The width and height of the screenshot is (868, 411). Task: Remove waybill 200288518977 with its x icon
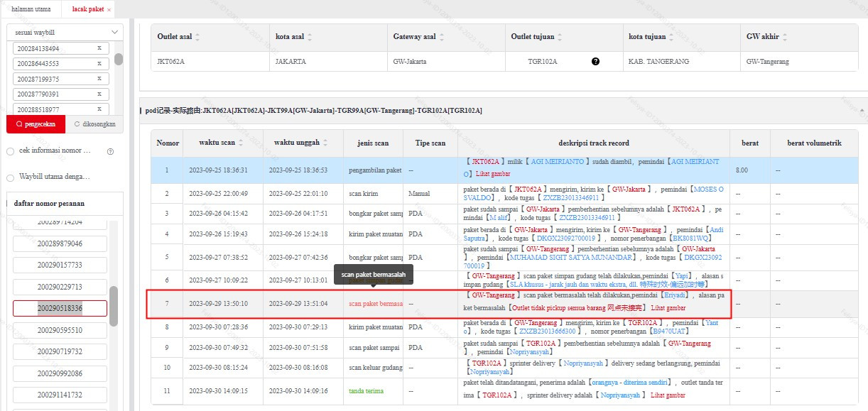point(99,109)
